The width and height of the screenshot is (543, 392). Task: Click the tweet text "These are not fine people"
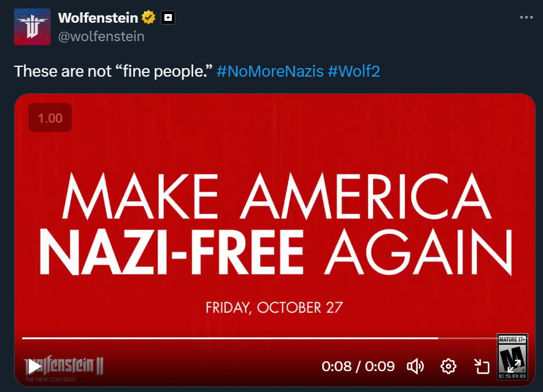[x=113, y=71]
